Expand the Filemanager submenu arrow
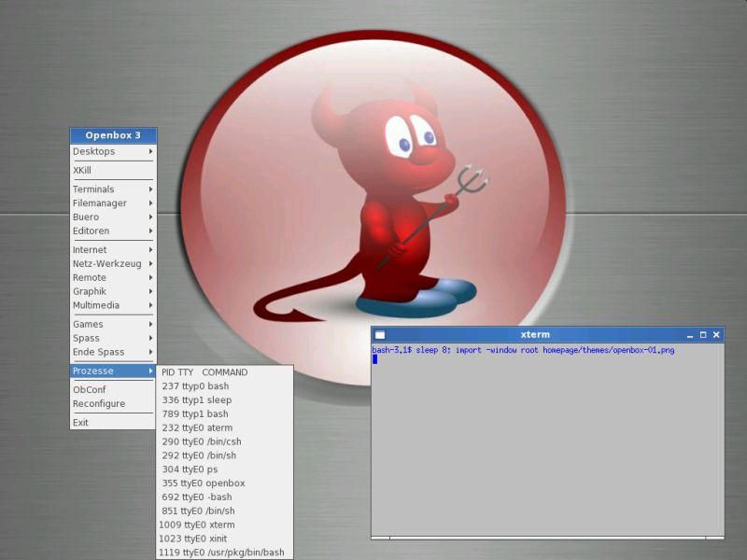The width and height of the screenshot is (747, 560). coord(150,203)
